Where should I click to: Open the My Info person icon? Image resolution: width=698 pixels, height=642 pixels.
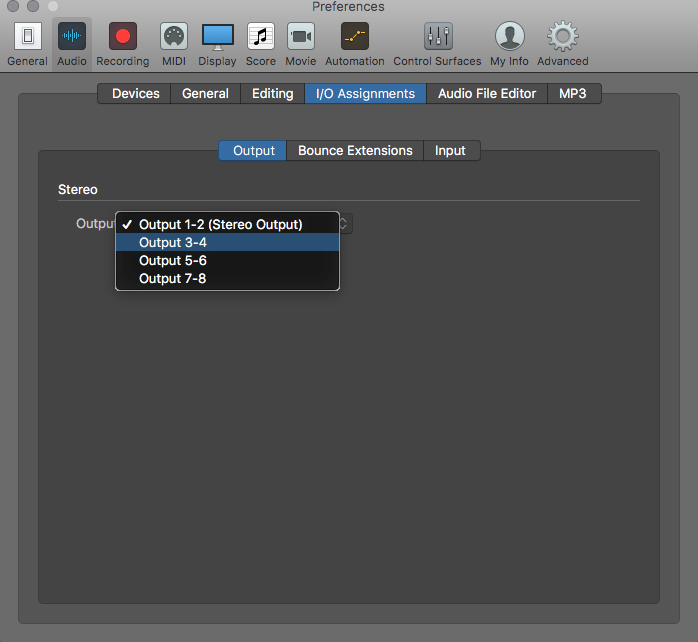click(x=510, y=36)
